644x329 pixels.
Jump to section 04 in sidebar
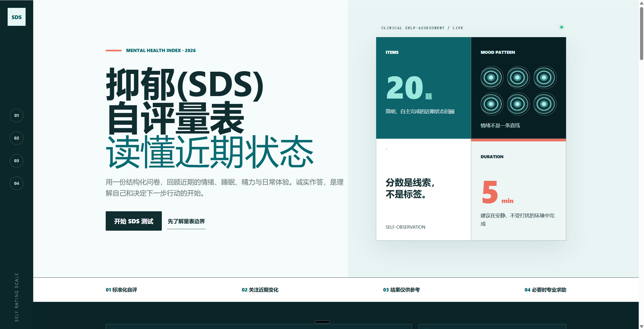tap(17, 183)
